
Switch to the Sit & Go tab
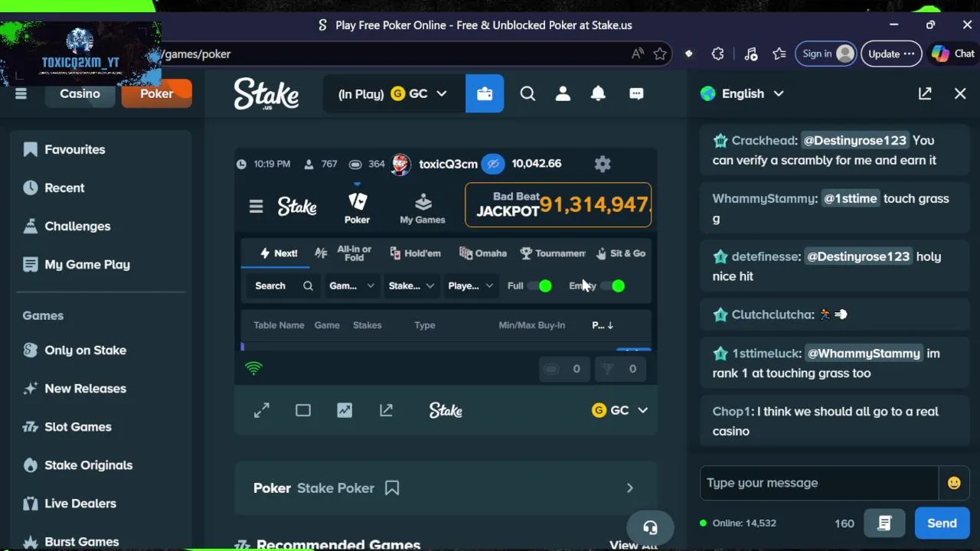coord(621,253)
